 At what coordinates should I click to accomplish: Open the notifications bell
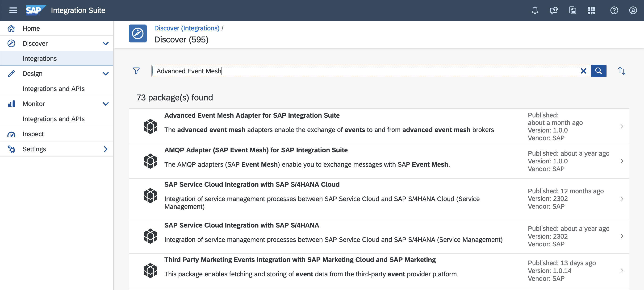pyautogui.click(x=535, y=10)
